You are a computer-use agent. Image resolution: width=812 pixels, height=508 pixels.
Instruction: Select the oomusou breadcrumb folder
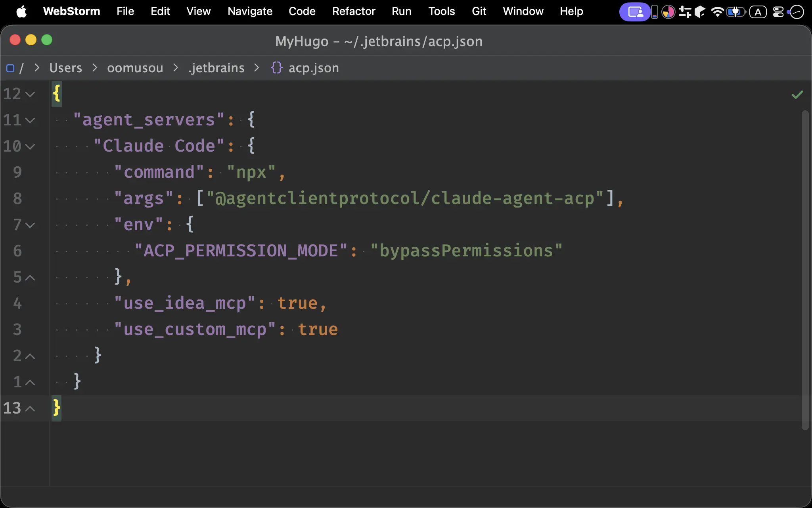coord(135,68)
